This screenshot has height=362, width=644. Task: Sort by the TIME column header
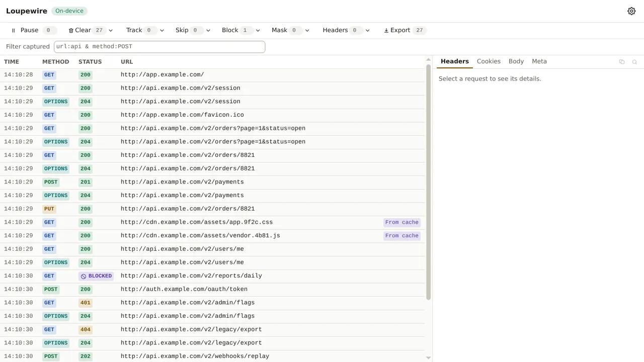click(x=12, y=62)
